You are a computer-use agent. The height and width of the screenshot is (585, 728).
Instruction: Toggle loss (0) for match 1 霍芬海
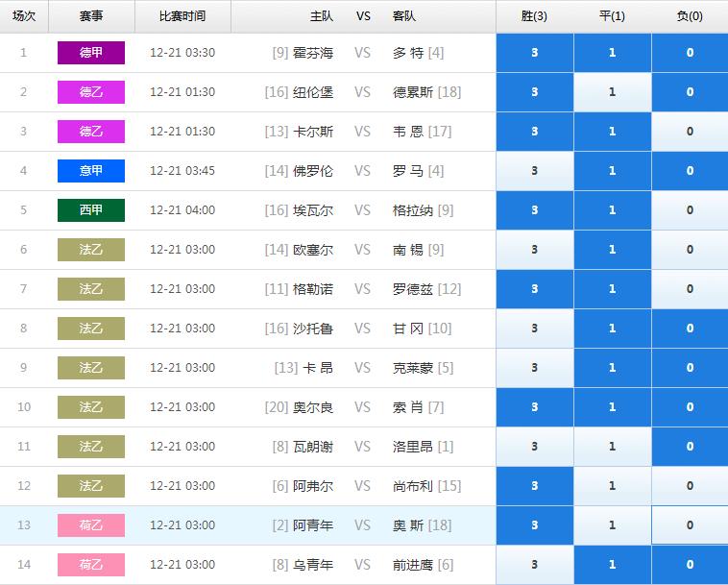point(690,53)
